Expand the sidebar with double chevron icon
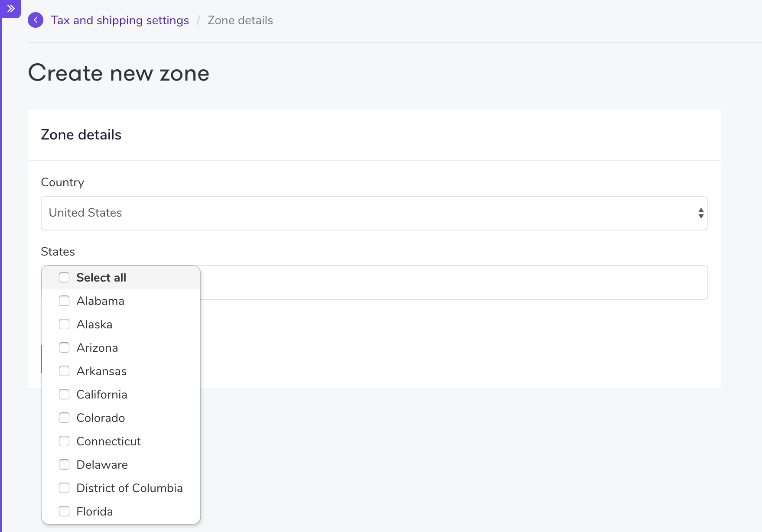Image resolution: width=762 pixels, height=532 pixels. pos(11,9)
